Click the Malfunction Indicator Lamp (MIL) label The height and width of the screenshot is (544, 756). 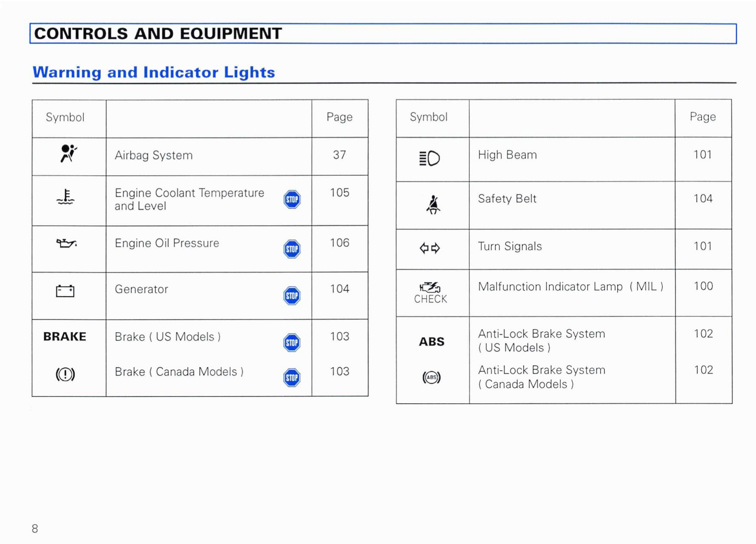click(570, 287)
